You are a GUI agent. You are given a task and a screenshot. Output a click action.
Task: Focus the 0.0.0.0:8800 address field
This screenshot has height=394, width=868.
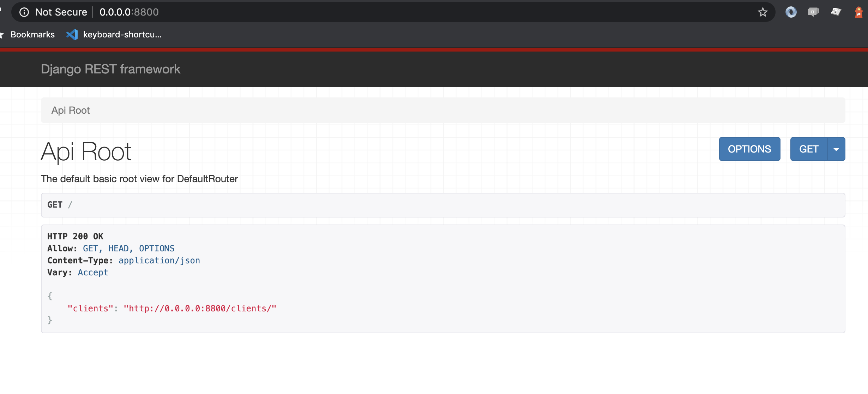click(129, 12)
